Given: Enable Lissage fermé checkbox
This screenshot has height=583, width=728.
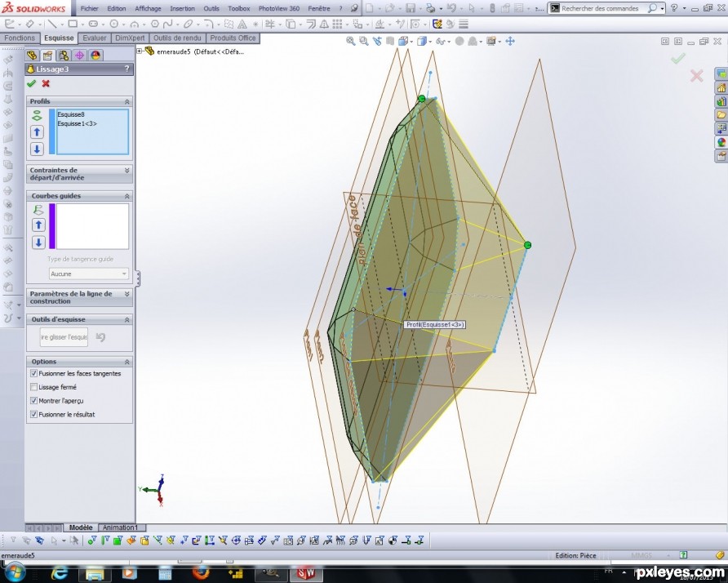Looking at the screenshot, I should tap(33, 386).
